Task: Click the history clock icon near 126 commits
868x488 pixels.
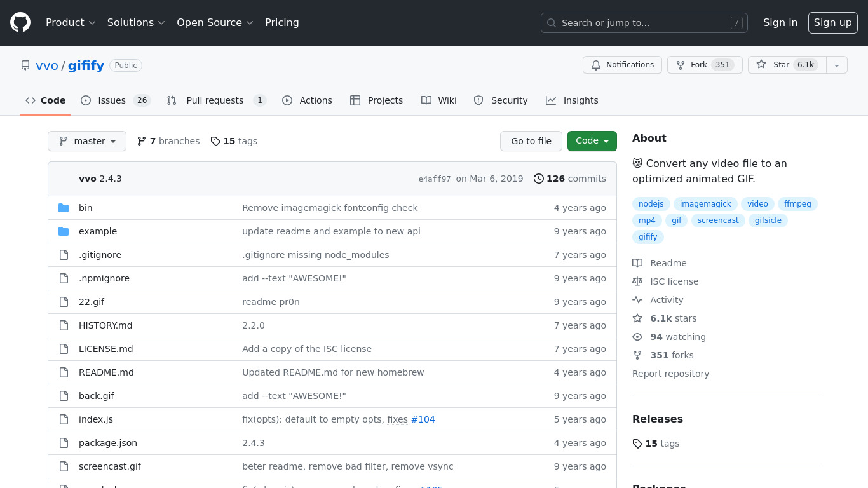Action: pos(539,179)
